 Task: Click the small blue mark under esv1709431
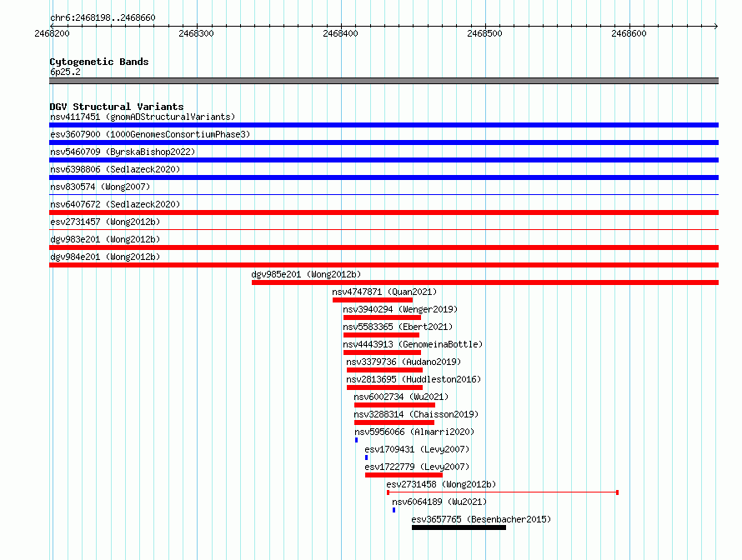pos(366,457)
